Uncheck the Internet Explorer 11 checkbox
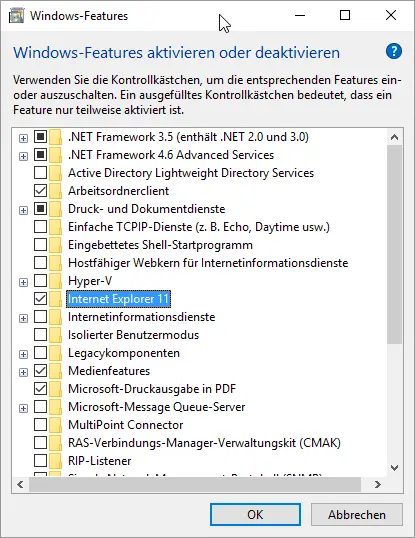 (x=40, y=299)
